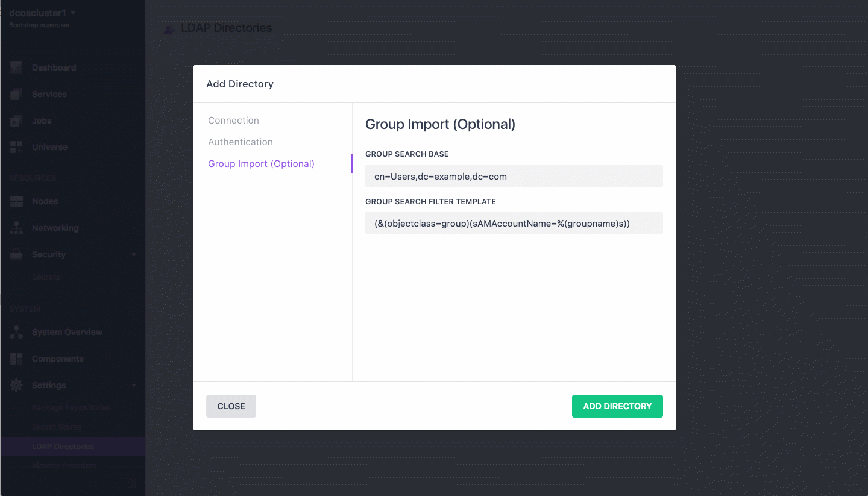Viewport: 868px width, 496px height.
Task: Open Dashboard in the sidebar
Action: click(x=54, y=67)
